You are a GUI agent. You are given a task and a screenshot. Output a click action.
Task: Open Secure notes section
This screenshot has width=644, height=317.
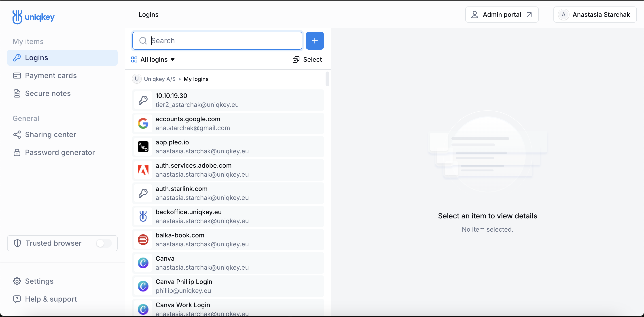[62, 93]
